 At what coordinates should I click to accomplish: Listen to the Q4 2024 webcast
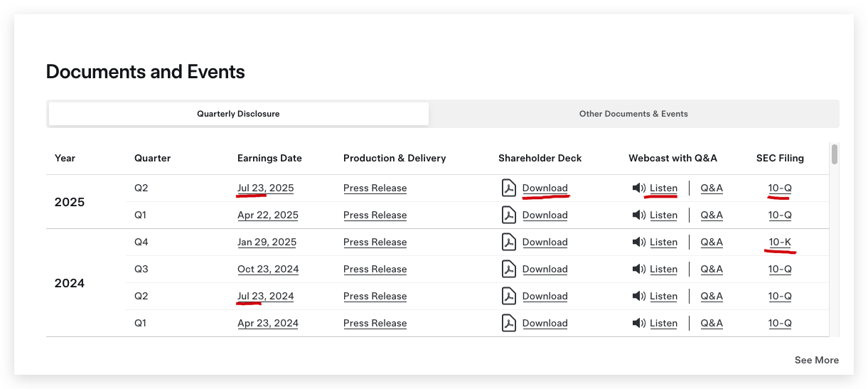click(x=663, y=243)
